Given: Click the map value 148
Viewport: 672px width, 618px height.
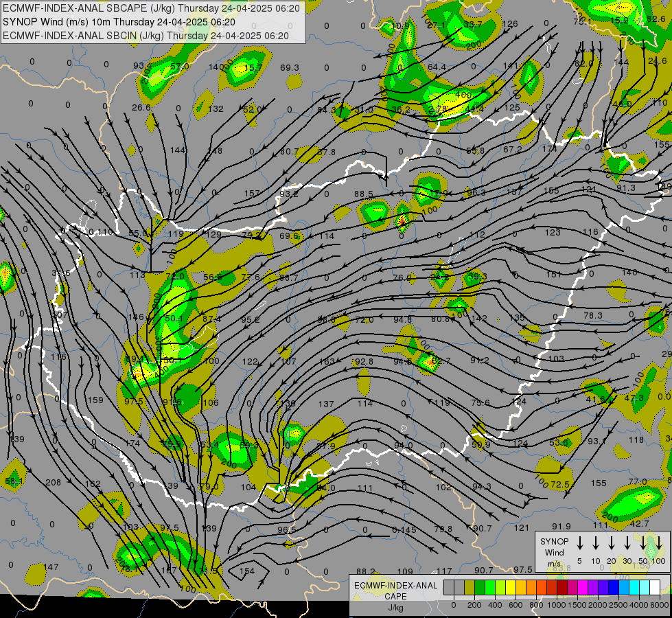Looking at the screenshot, I should tap(215, 150).
